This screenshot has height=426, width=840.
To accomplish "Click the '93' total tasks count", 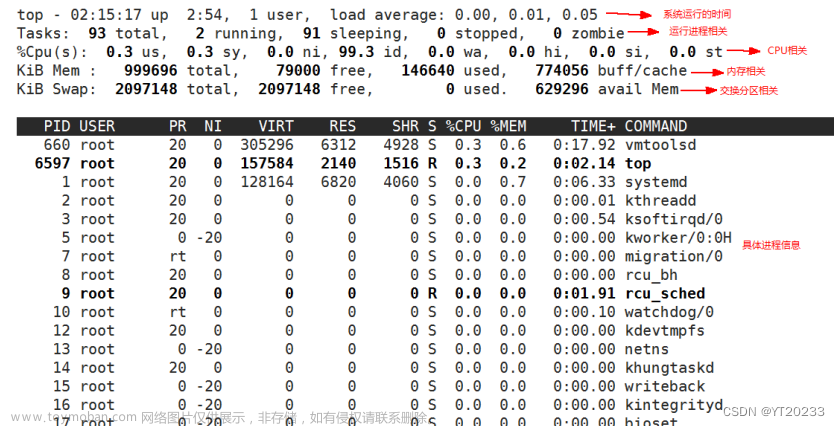I will coord(97,33).
